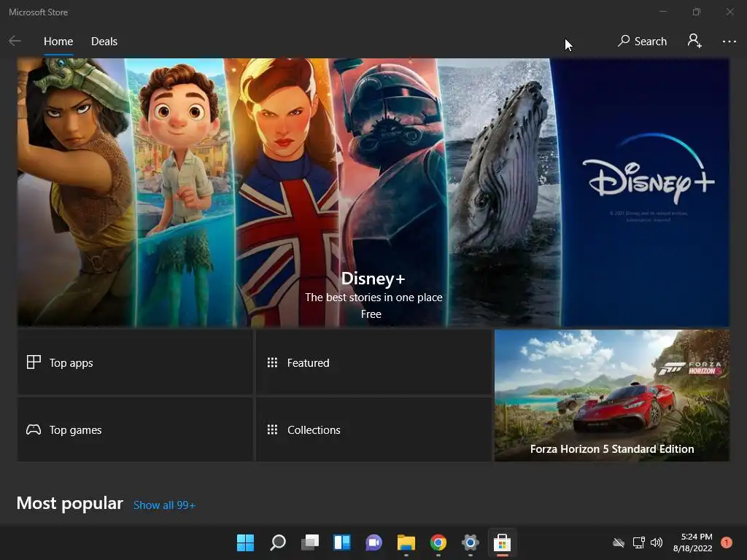The image size is (747, 560).
Task: Open the Deals tab
Action: pos(104,42)
